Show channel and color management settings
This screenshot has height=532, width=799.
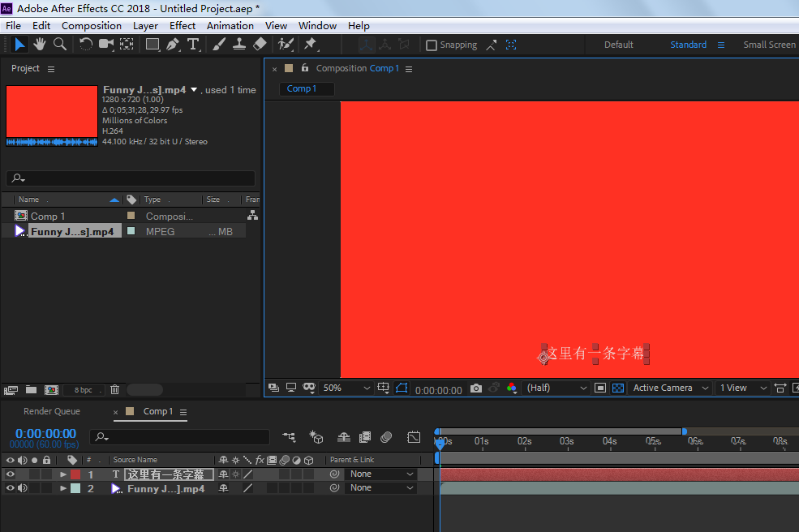tap(512, 388)
